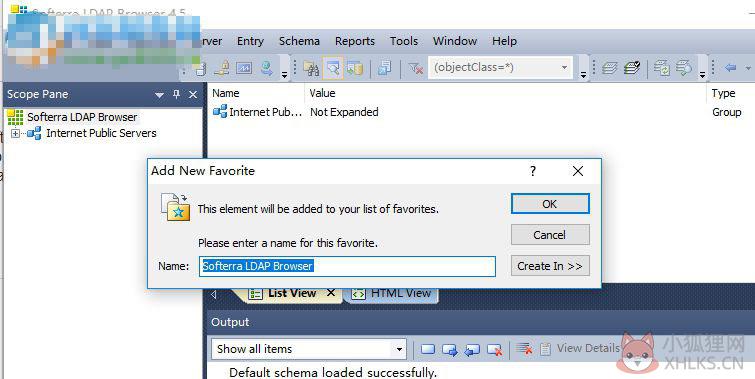Close the List View tab
The image size is (755, 379).
click(x=331, y=292)
